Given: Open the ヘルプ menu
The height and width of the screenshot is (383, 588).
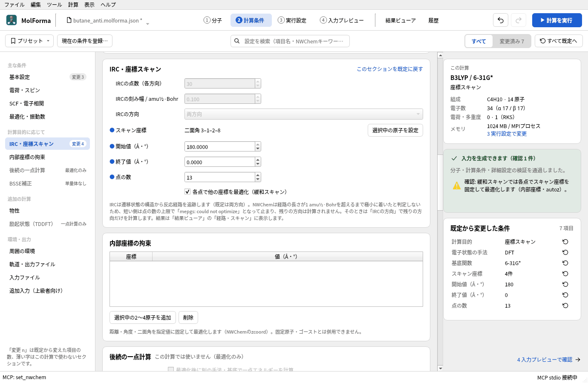Looking at the screenshot, I should point(108,5).
